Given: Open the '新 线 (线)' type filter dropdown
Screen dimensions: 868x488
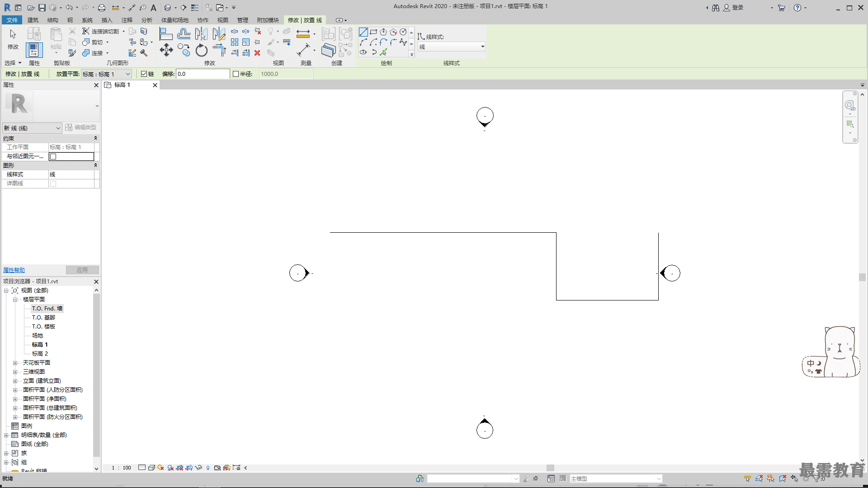Looking at the screenshot, I should [32, 128].
